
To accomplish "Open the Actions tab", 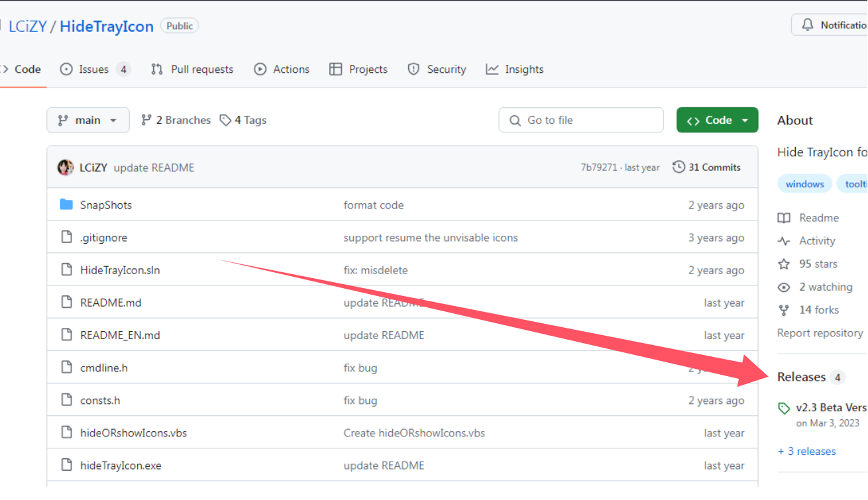I will (x=282, y=69).
